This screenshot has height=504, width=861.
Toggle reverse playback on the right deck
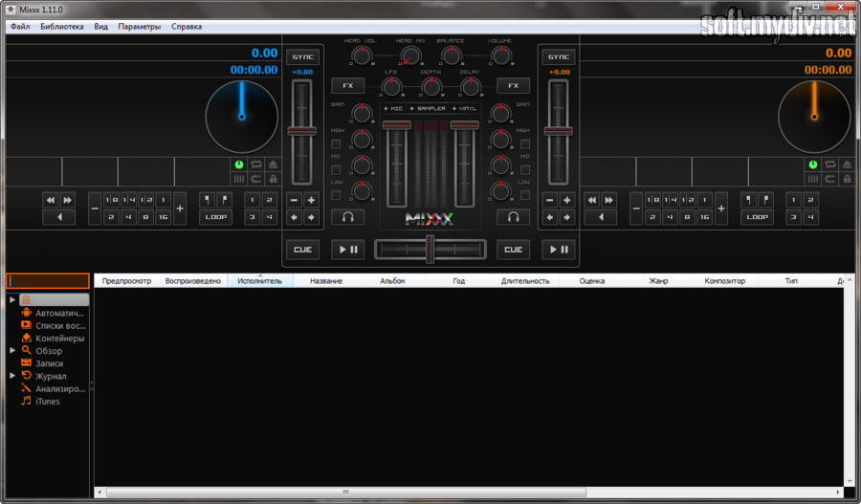pos(600,217)
